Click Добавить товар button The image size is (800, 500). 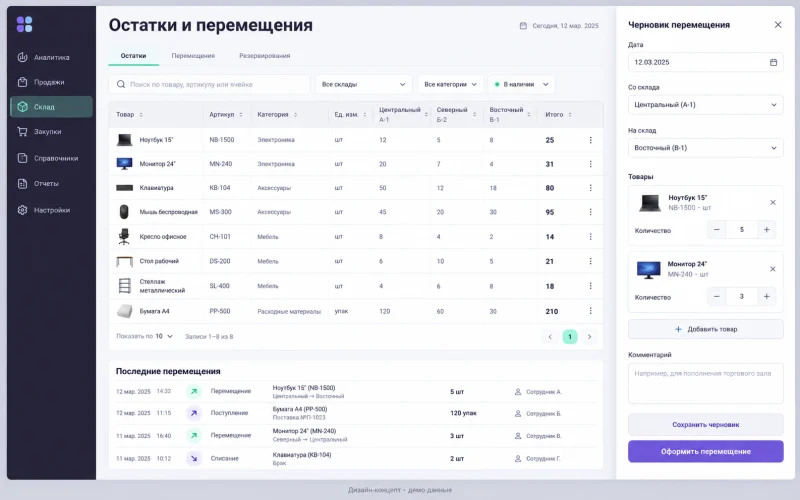[x=706, y=329]
